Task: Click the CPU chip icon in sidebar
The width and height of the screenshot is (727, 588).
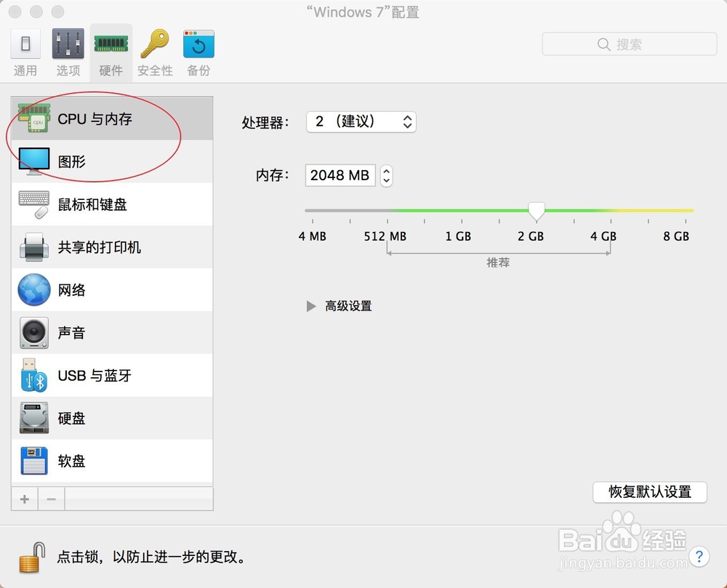Action: tap(34, 118)
